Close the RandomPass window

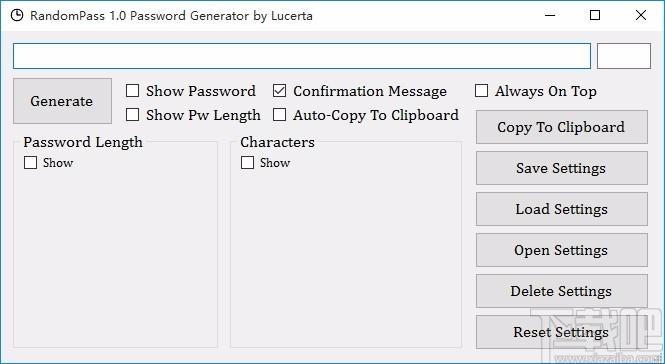641,16
